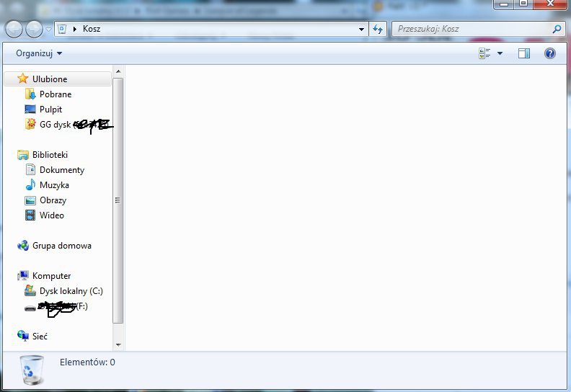The image size is (571, 392).
Task: Click the change view icon
Action: coord(484,53)
